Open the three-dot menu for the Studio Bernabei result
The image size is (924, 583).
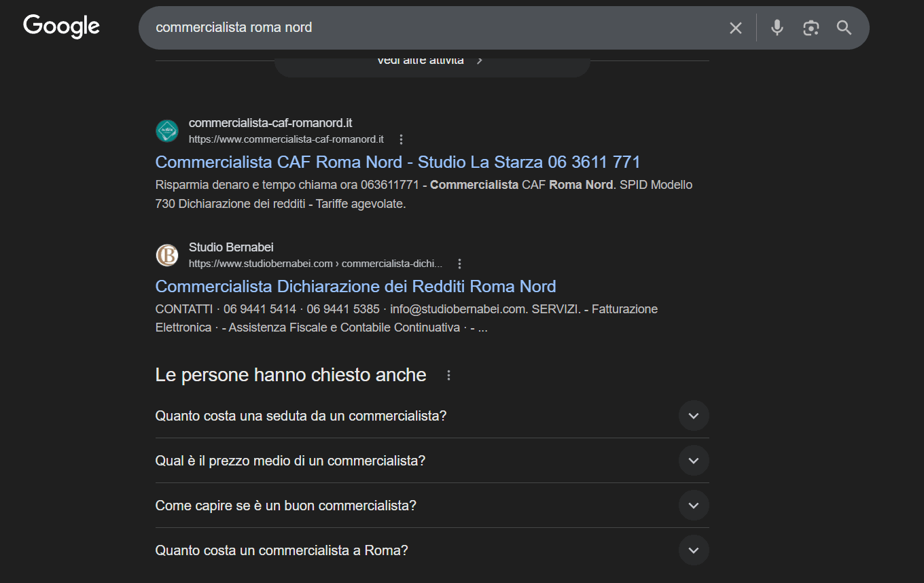pos(459,263)
